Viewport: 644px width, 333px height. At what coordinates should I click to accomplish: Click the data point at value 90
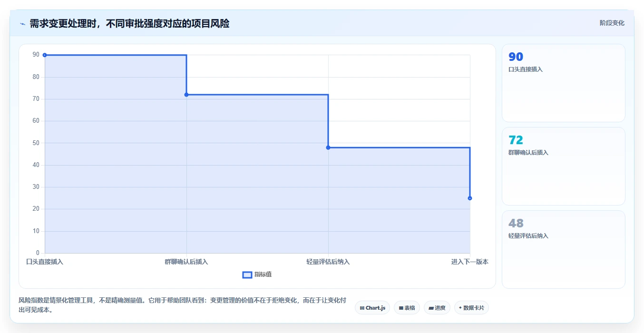click(45, 55)
